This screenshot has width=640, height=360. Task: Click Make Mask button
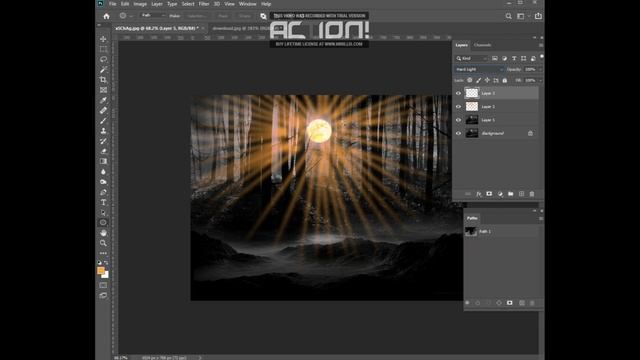pos(223,16)
